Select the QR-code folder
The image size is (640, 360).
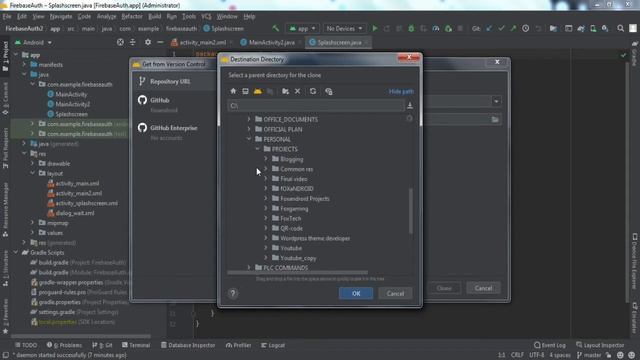coord(291,229)
